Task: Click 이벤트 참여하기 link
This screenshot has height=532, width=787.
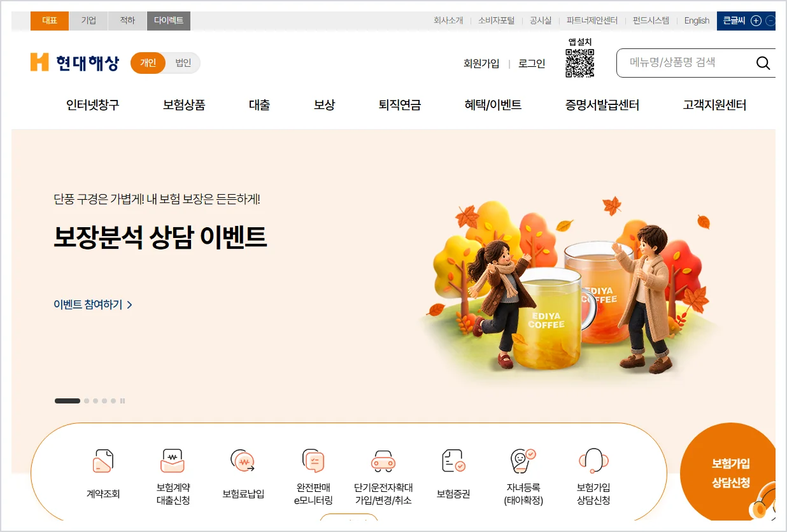Action: coord(93,305)
